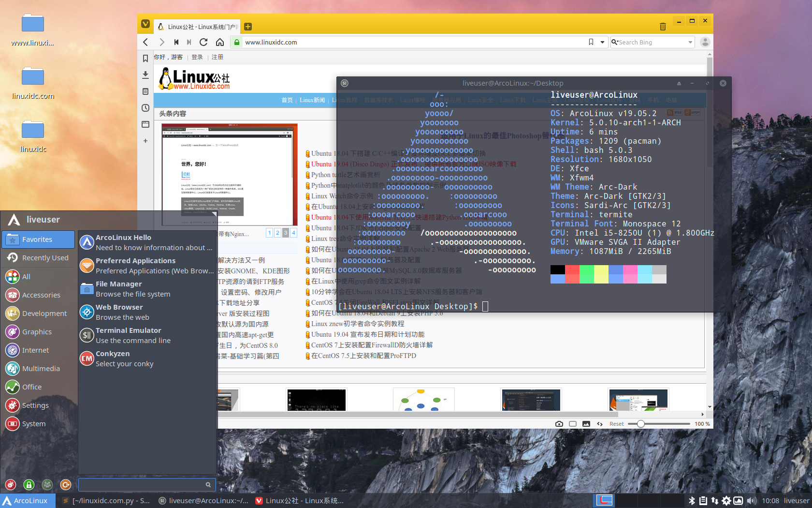The height and width of the screenshot is (508, 812).
Task: Open the clipboard manager in the system tray
Action: 704,500
